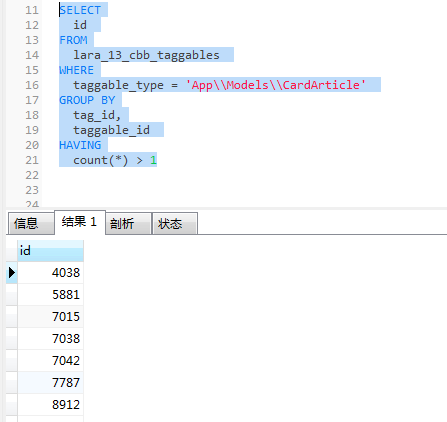Image resolution: width=447 pixels, height=422 pixels.
Task: Select result cell 4038
Action: (x=50, y=273)
